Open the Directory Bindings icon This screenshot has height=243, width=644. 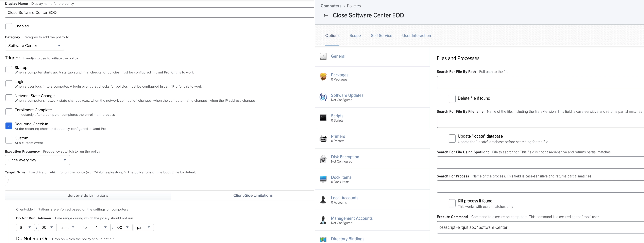[x=323, y=240]
